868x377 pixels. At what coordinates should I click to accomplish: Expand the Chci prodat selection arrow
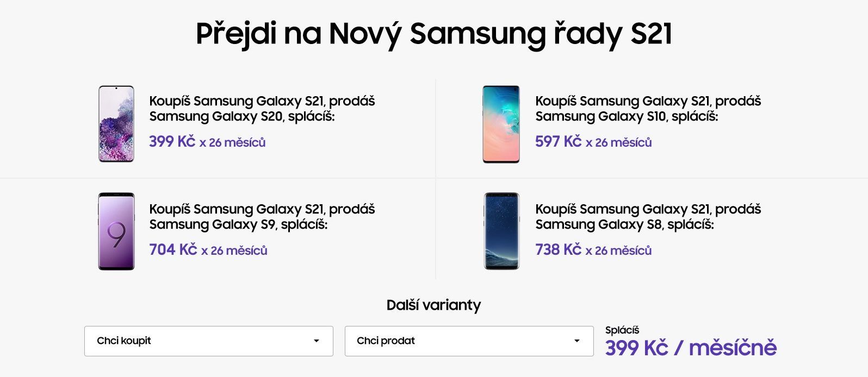click(578, 341)
